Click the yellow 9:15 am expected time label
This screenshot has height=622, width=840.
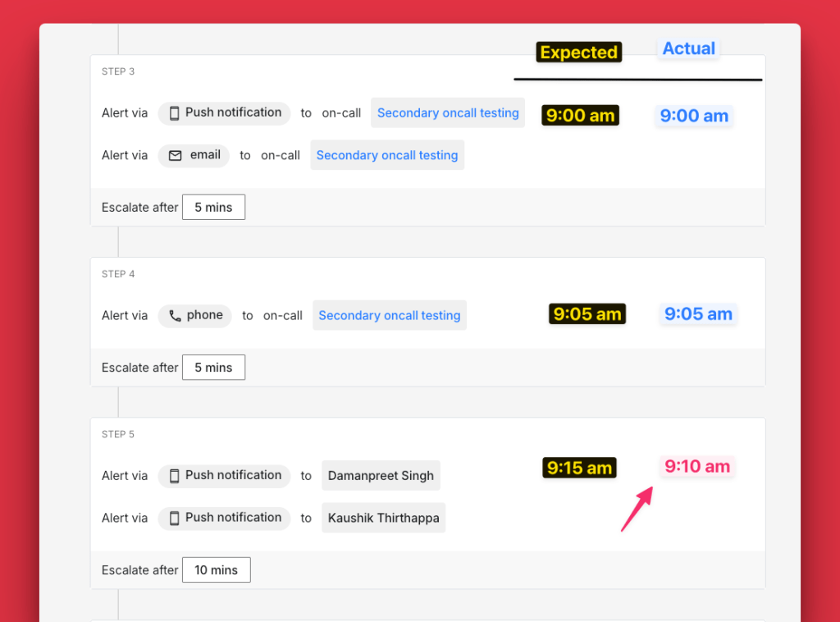[x=579, y=468]
